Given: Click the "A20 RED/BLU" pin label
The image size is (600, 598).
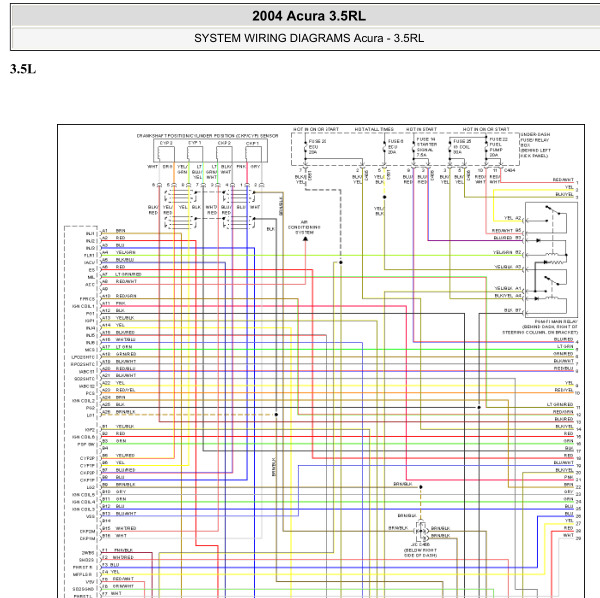Looking at the screenshot, I should [119, 369].
